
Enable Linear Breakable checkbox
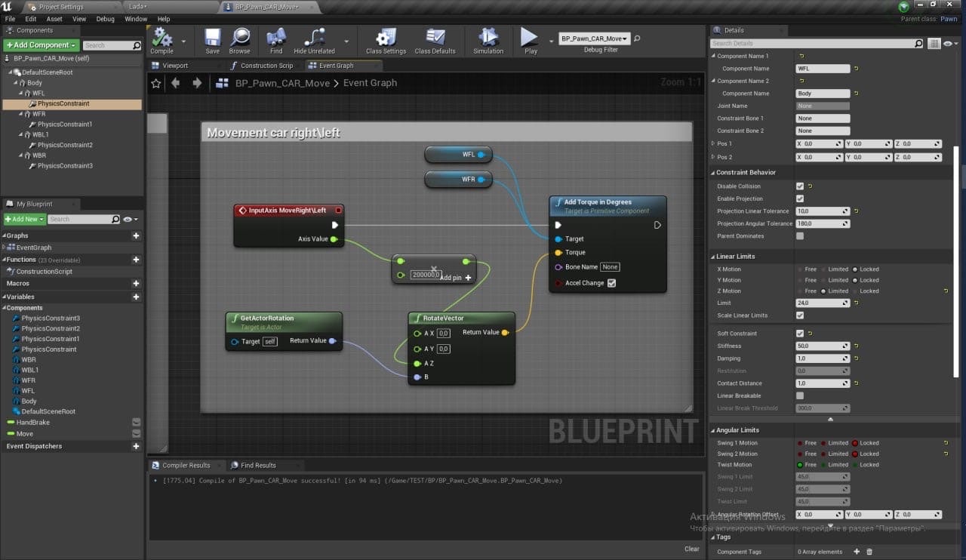point(800,395)
